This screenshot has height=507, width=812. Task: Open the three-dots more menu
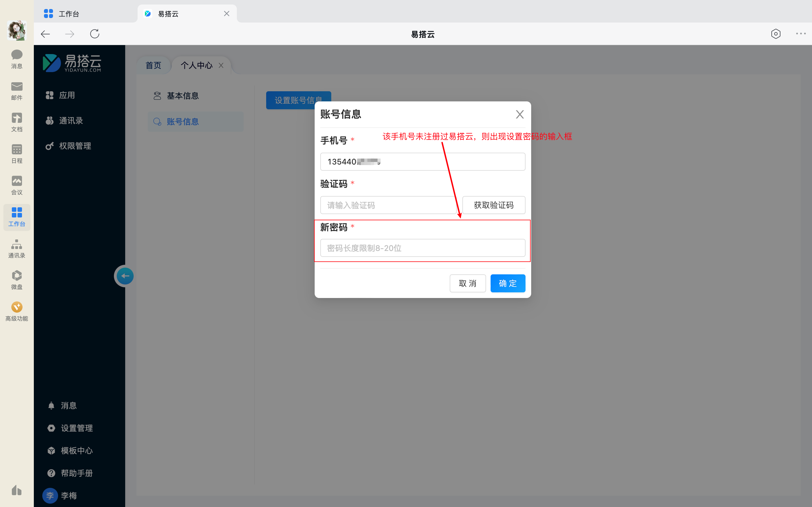point(801,34)
